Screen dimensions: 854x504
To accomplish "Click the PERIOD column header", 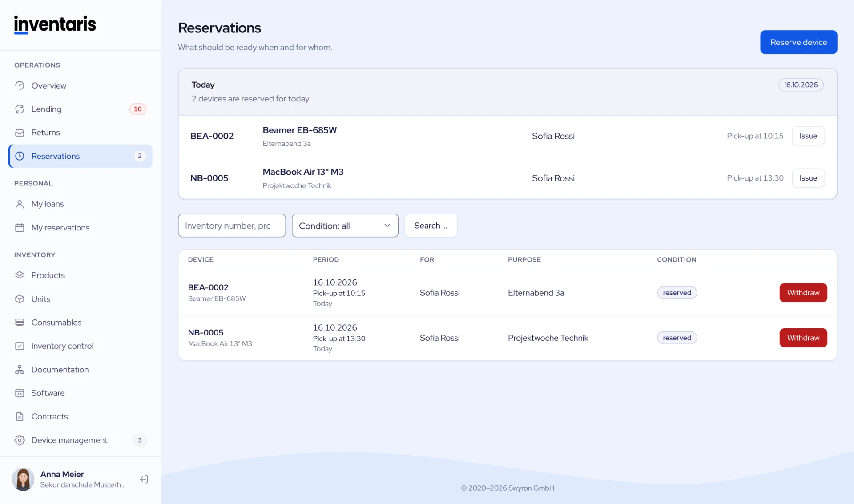I will click(x=326, y=259).
